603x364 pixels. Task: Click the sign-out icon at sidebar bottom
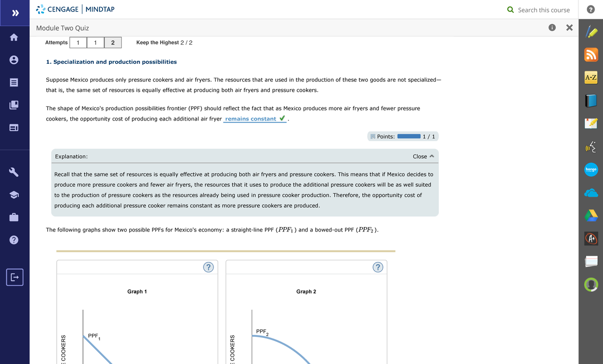(15, 277)
